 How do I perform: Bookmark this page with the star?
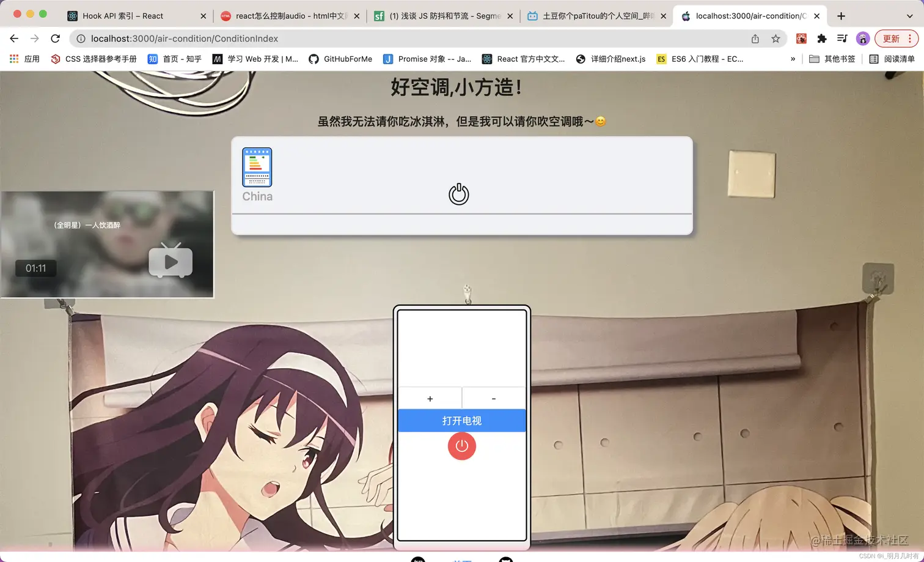(x=776, y=39)
